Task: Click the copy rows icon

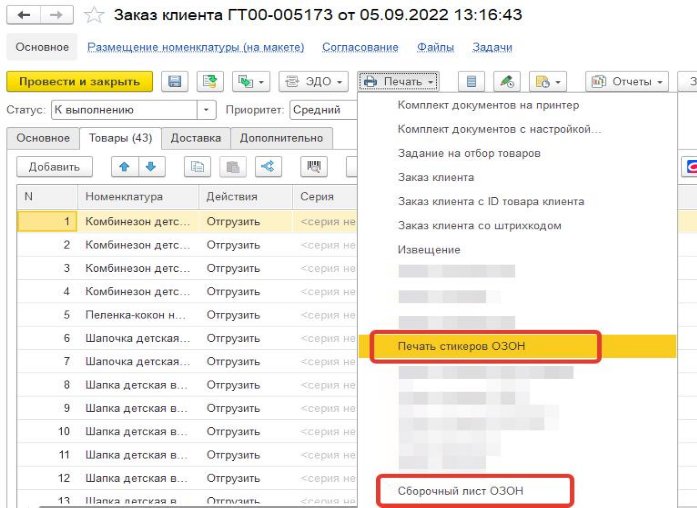Action: click(199, 167)
